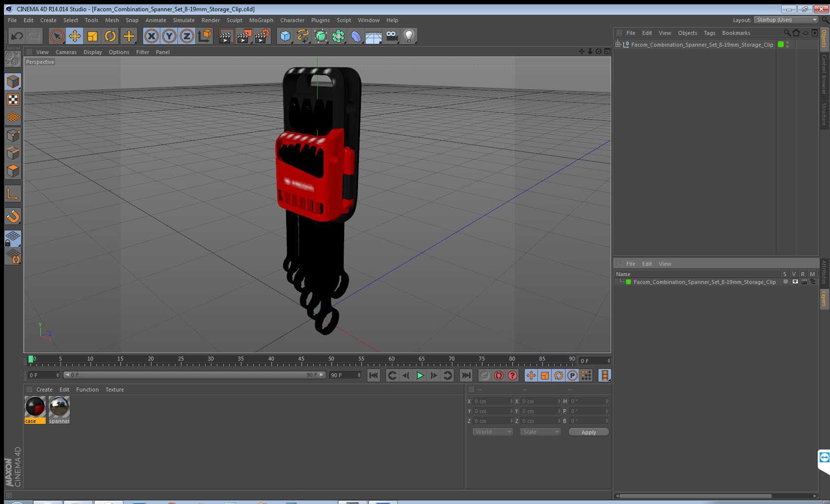Open the MoGraph menu
This screenshot has height=504, width=830.
[x=261, y=20]
